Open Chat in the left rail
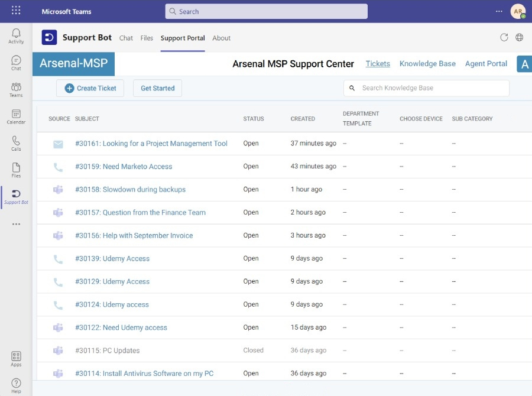 pyautogui.click(x=16, y=63)
